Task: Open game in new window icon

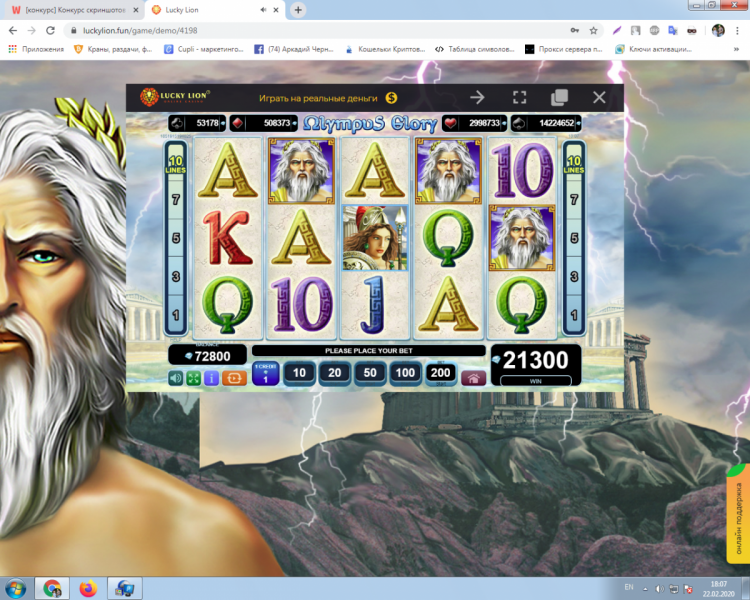Action: (559, 97)
